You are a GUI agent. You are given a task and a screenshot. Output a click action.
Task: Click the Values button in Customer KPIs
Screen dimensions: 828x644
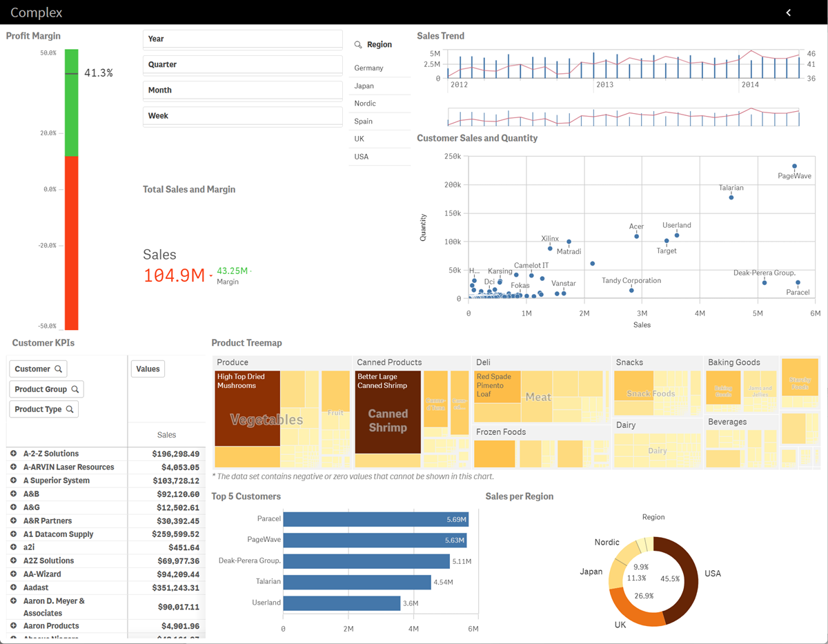(147, 368)
